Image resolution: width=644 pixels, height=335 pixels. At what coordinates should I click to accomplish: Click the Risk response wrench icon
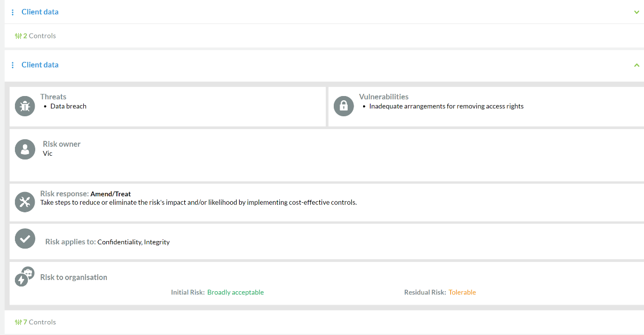(x=25, y=202)
